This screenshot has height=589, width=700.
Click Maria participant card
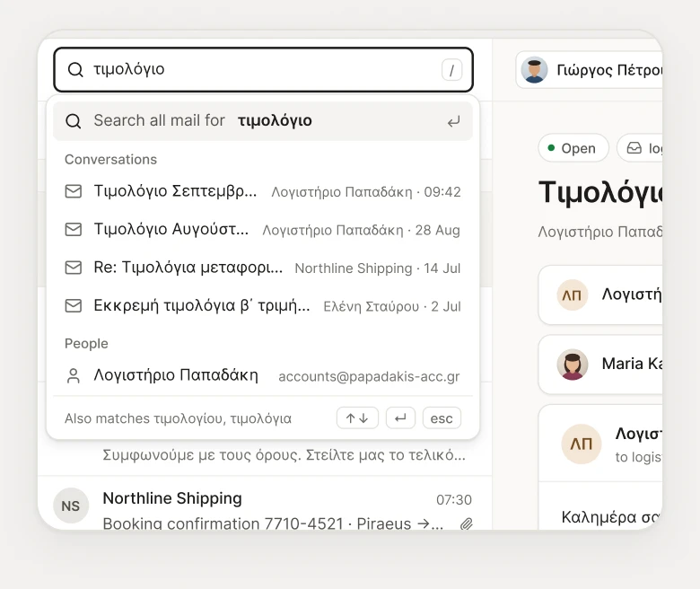(600, 365)
